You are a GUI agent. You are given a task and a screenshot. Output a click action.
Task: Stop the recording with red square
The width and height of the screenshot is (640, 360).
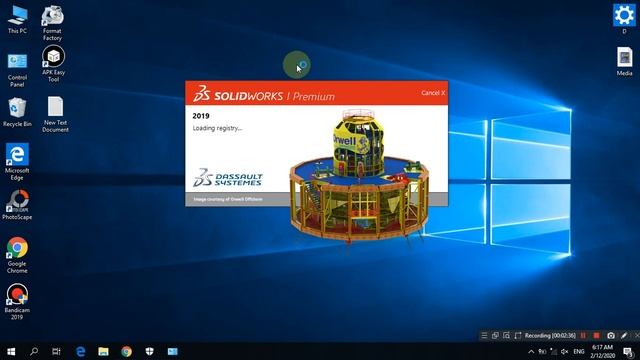(596, 336)
